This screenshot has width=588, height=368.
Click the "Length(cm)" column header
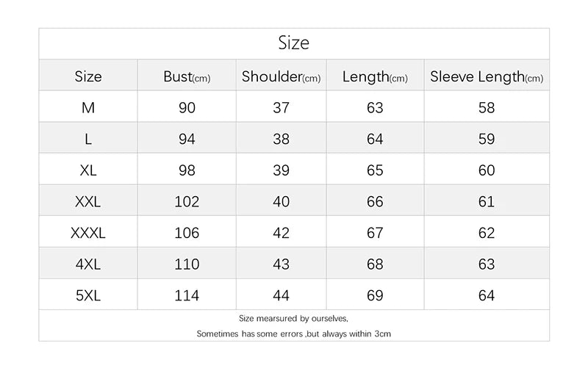coord(375,76)
